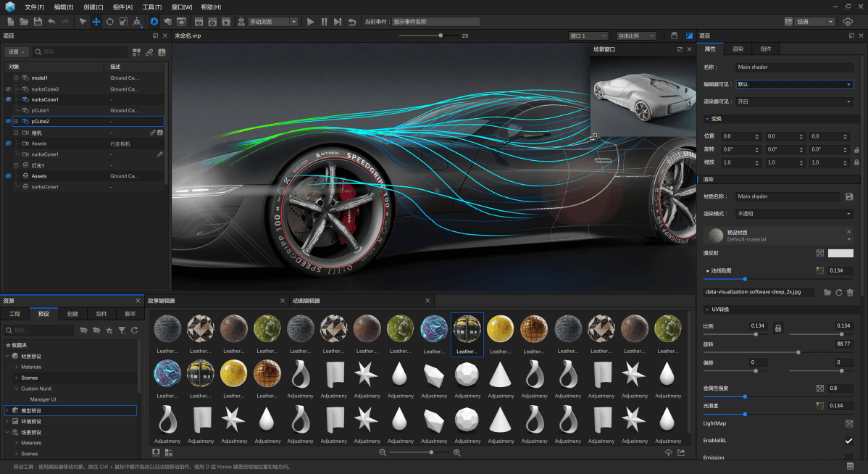Switch to the 渲染 tab in properties panel
This screenshot has width=868, height=474.
(738, 49)
